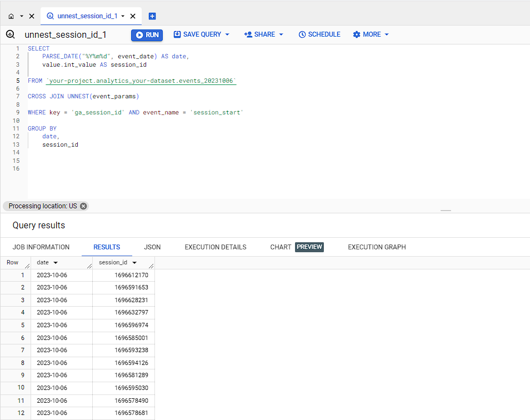This screenshot has height=420, width=530.
Task: Select the unnest_session_id_1 query tab
Action: click(x=87, y=16)
